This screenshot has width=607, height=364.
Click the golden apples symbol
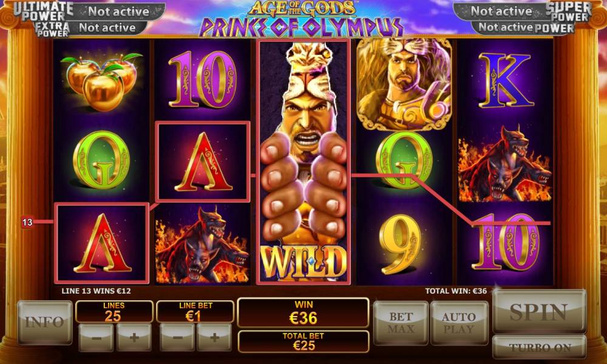point(101,82)
